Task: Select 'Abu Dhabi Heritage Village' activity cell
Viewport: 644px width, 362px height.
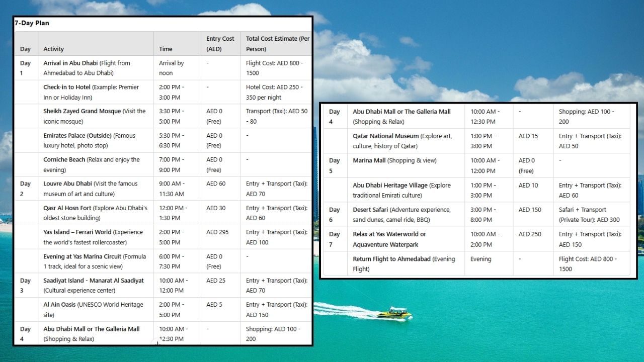Action: click(x=406, y=190)
